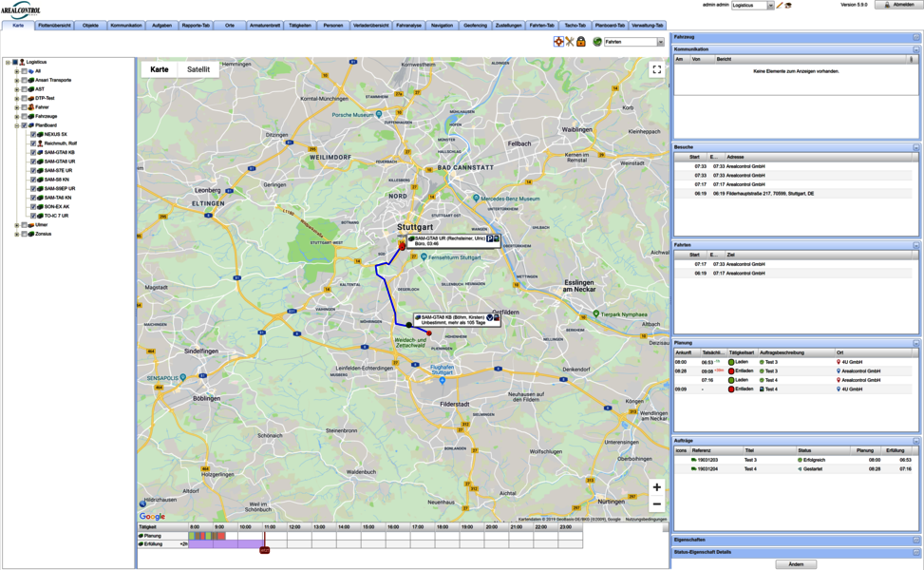Click the green truck icon for order 19031204
Image resolution: width=924 pixels, height=570 pixels.
point(693,469)
